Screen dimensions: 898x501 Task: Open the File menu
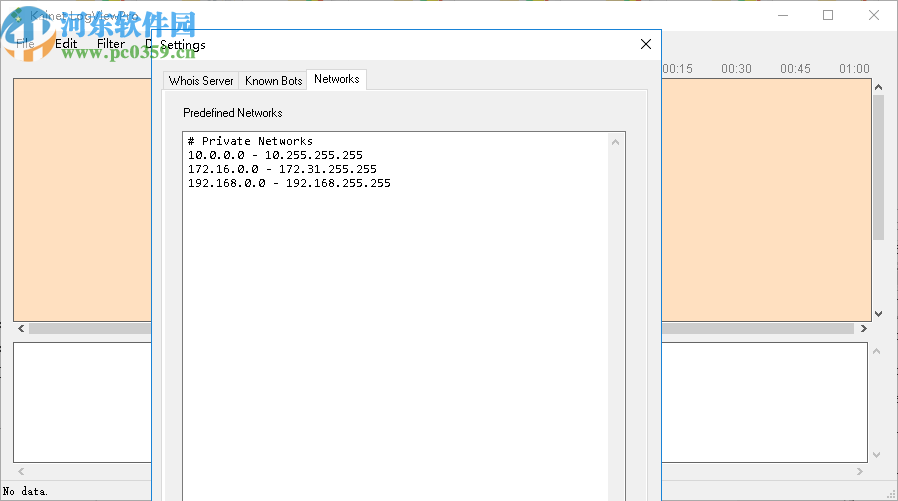25,44
